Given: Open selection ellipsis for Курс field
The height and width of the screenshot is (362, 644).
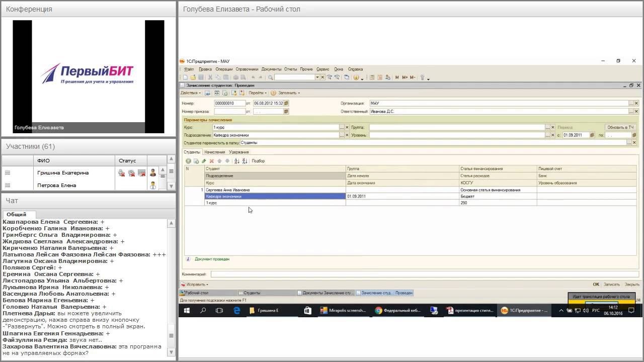Looking at the screenshot, I should [342, 128].
